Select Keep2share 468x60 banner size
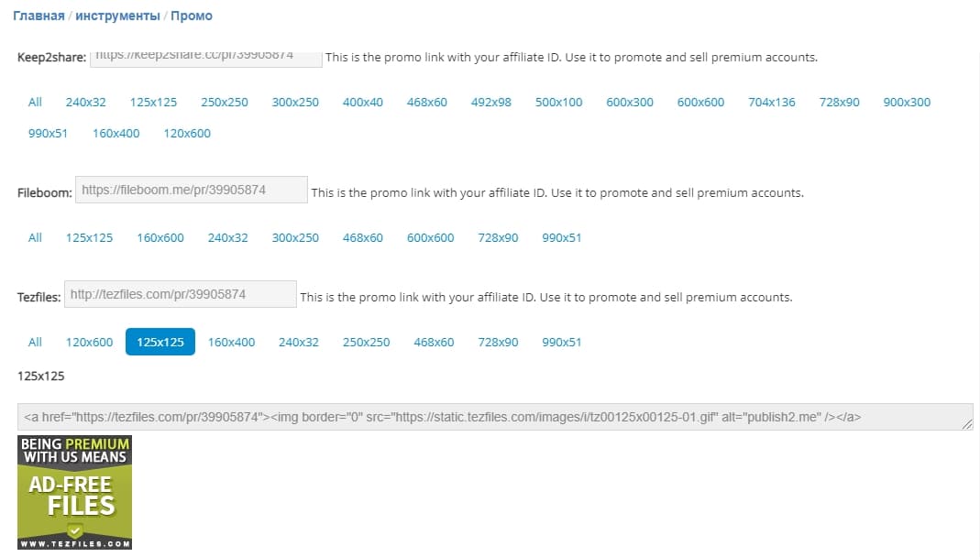This screenshot has width=980, height=557. pos(427,102)
